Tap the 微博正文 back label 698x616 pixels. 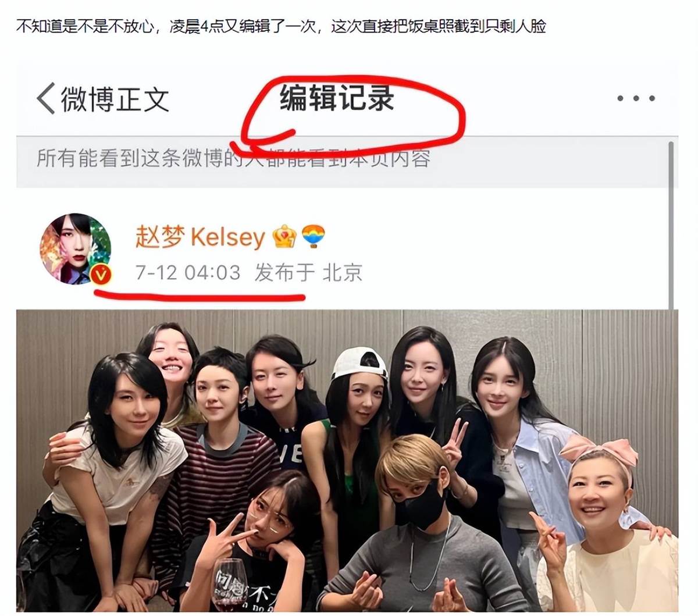(x=115, y=99)
